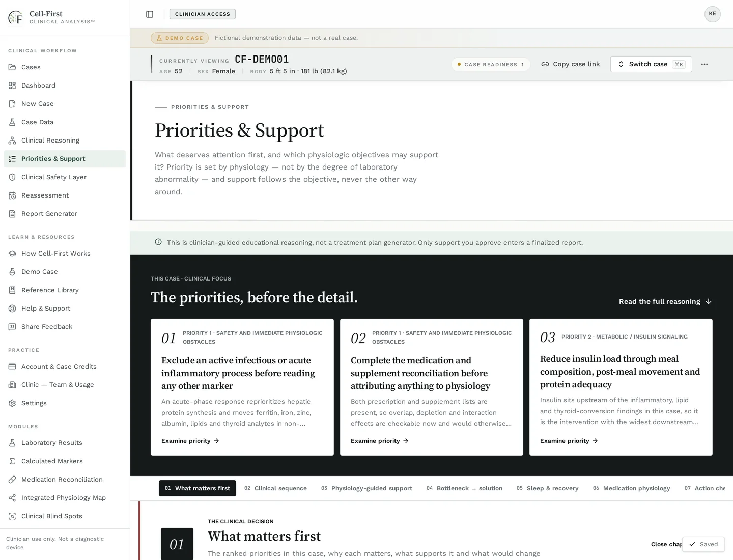Viewport: 733px width, 560px height.
Task: Select the Physiology-guided support tab
Action: tap(366, 488)
